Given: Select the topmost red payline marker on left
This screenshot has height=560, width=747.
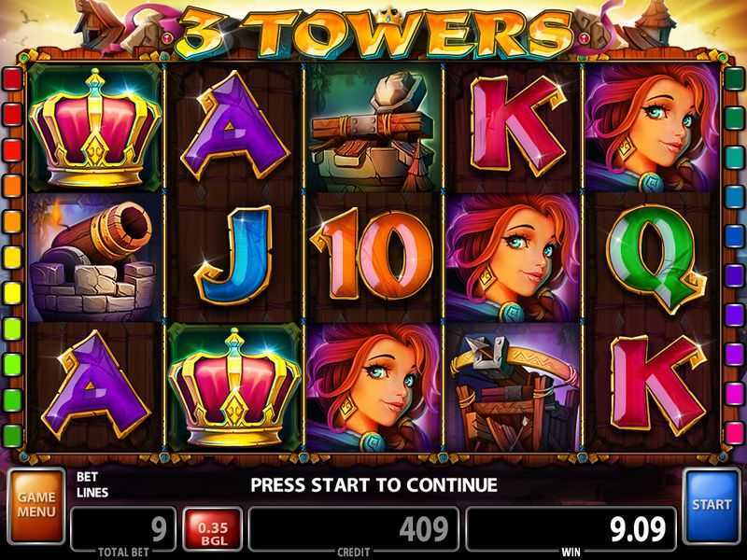Looking at the screenshot, I should pos(13,78).
